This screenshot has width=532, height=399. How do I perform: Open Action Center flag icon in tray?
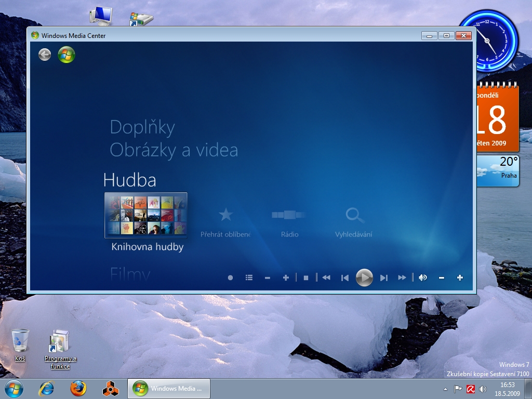(458, 389)
